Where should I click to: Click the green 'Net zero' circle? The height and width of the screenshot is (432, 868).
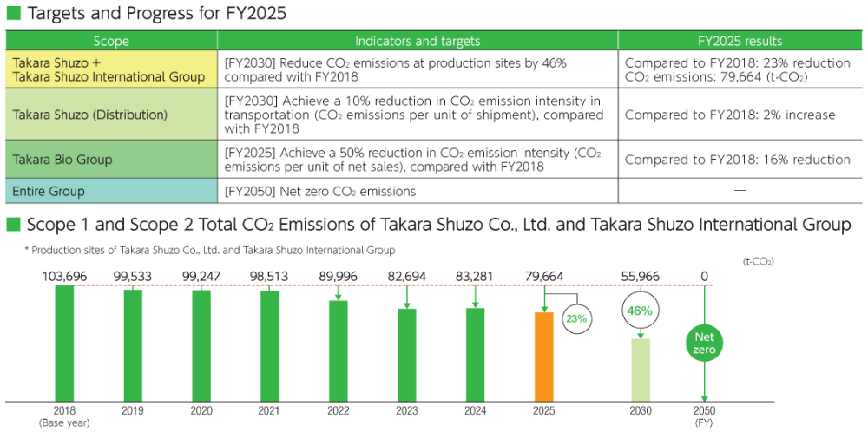704,344
